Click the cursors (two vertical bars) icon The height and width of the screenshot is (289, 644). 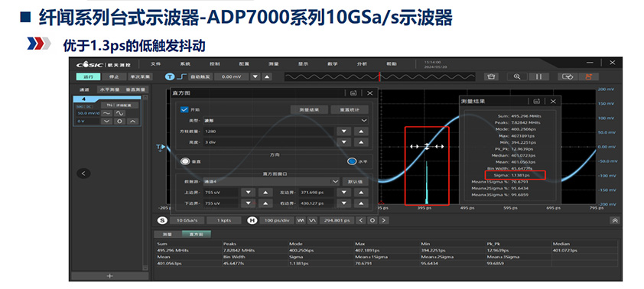[x=539, y=76]
